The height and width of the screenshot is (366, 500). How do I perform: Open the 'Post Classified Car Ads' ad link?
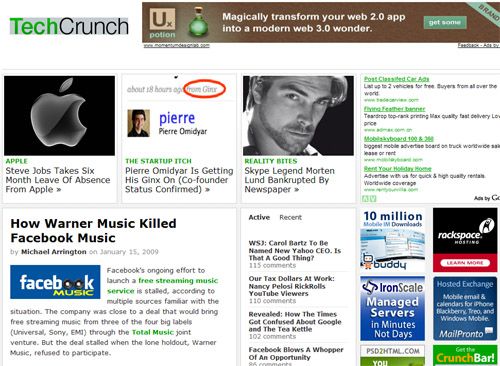click(396, 79)
